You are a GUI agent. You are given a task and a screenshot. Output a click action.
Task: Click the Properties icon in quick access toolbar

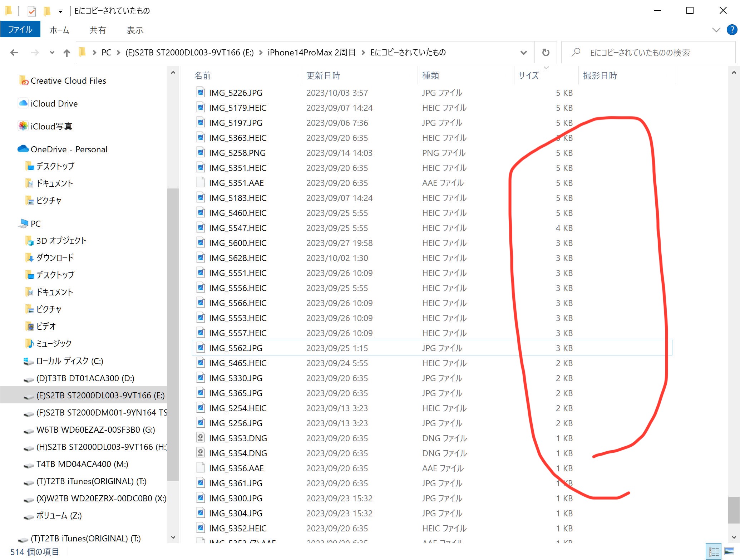click(x=32, y=11)
